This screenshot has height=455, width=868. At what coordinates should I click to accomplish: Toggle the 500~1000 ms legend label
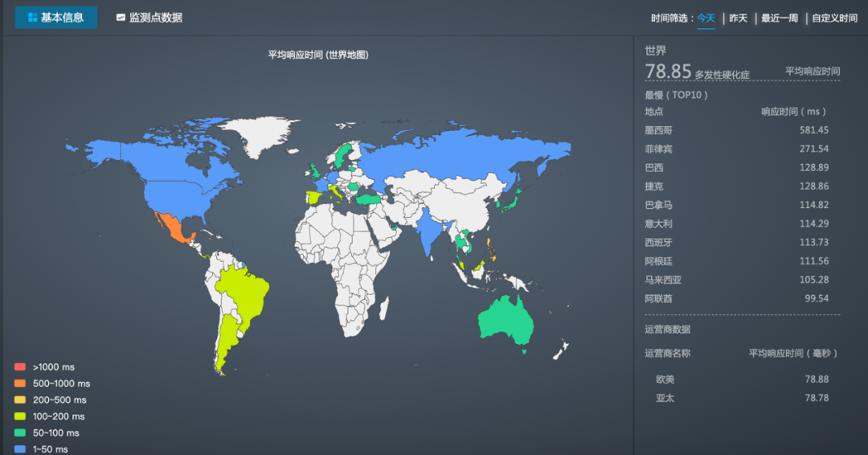[61, 383]
